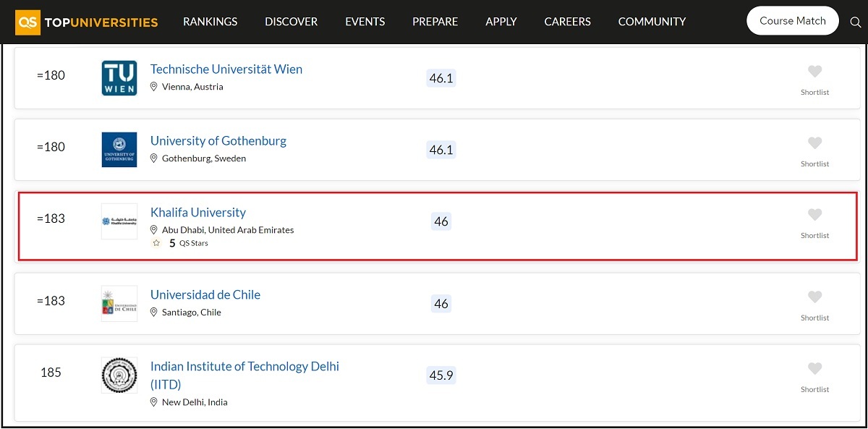Open the Rankings menu
Image resolution: width=868 pixels, height=429 pixels.
210,22
